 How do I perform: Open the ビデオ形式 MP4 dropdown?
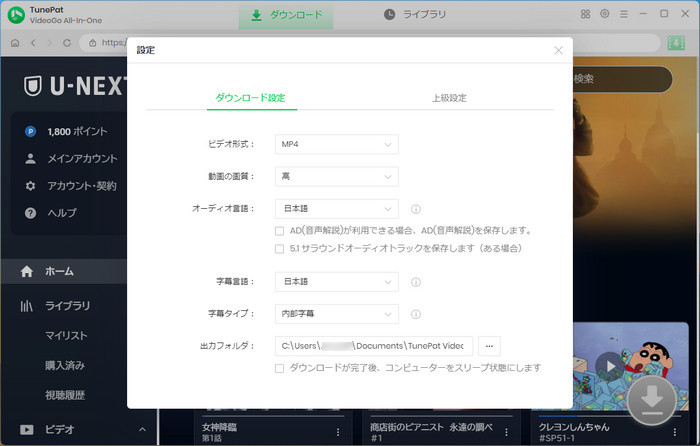point(337,144)
